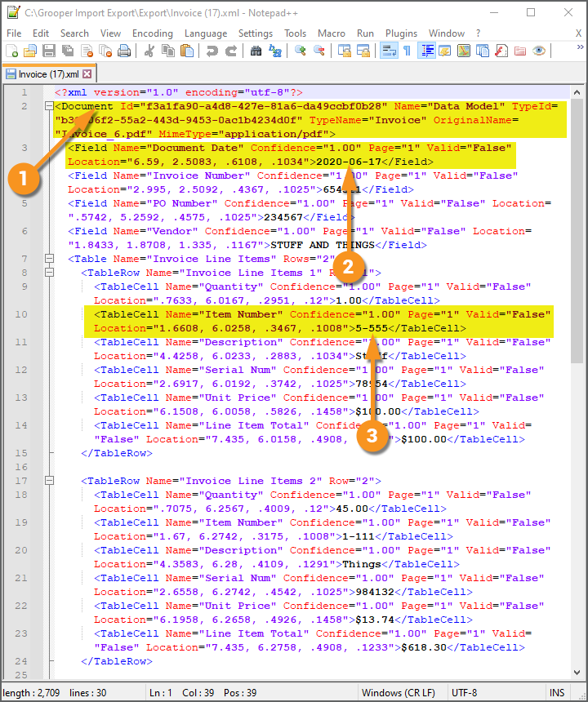Click the 45.00 quantity value

point(351,509)
